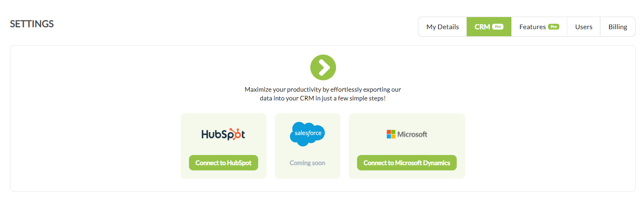Click the Pro badge beside Features

click(553, 27)
